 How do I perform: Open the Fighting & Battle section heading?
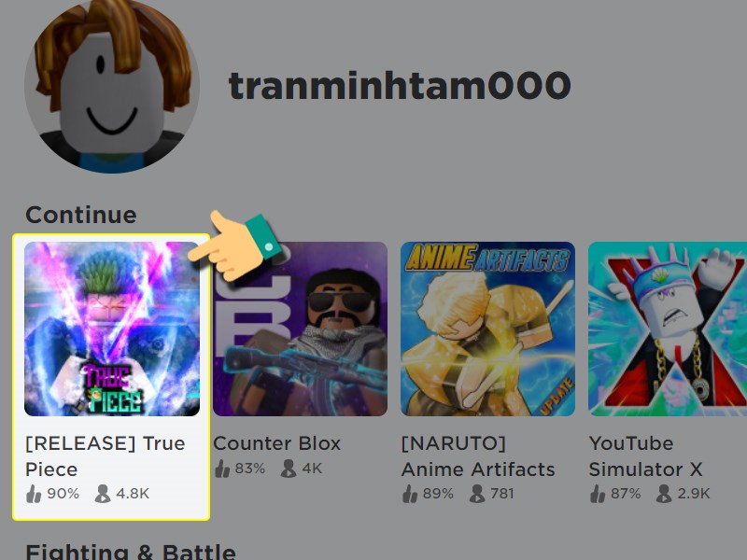point(131,552)
